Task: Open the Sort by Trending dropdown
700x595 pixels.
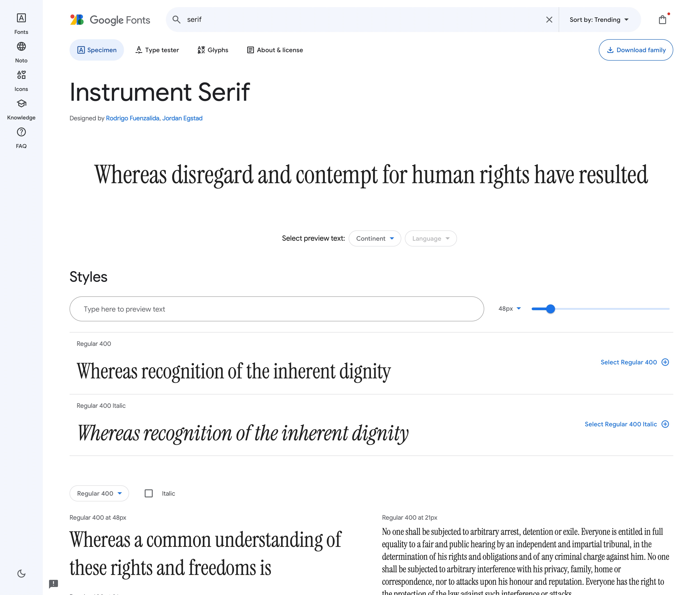Action: (x=599, y=20)
